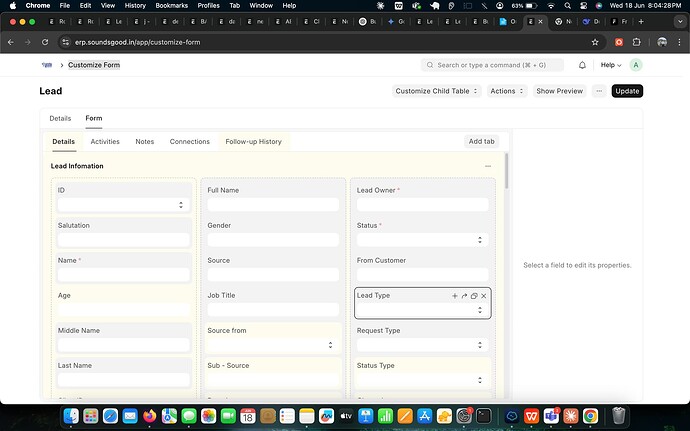This screenshot has width=690, height=431.
Task: Open the Bookmarks menu in the menu bar
Action: (172, 6)
